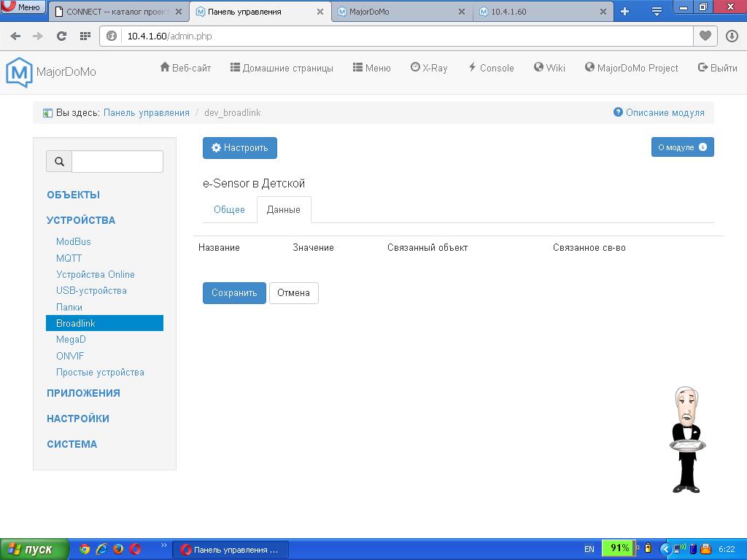Screen dimensions: 747x560
Task: Open the downloads arrow icon
Action: coord(732,36)
